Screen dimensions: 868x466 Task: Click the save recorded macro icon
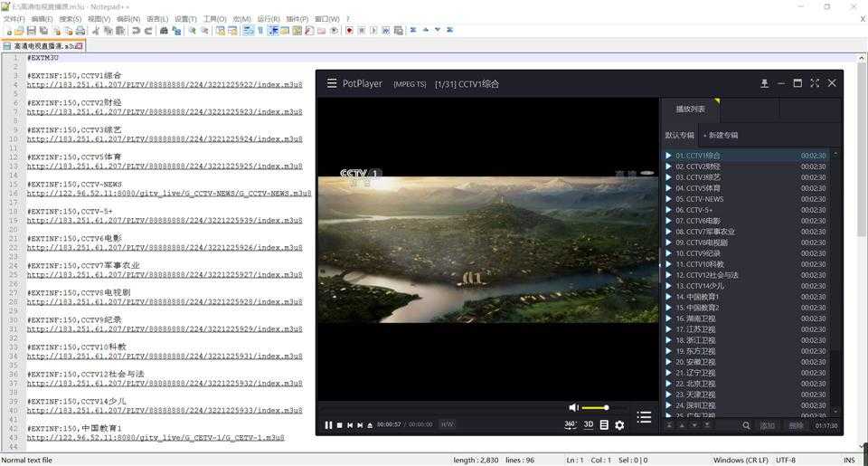coord(398,31)
